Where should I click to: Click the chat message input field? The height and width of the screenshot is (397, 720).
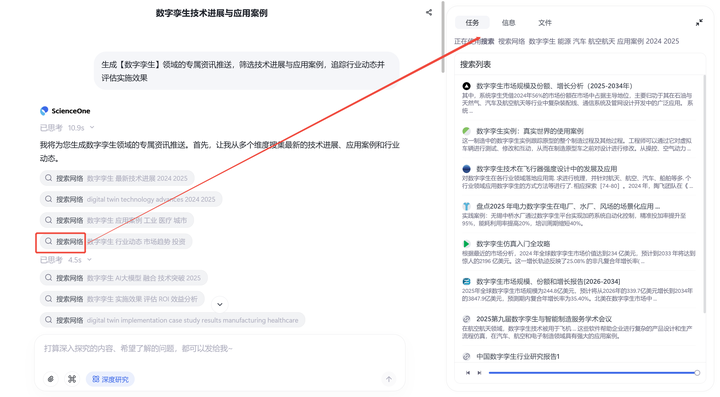[219, 348]
